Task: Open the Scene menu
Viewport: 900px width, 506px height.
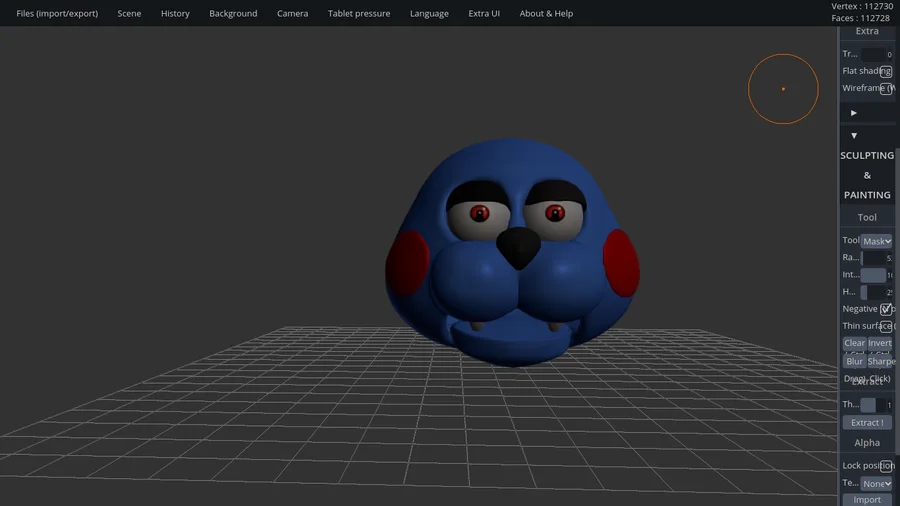Action: coord(129,13)
